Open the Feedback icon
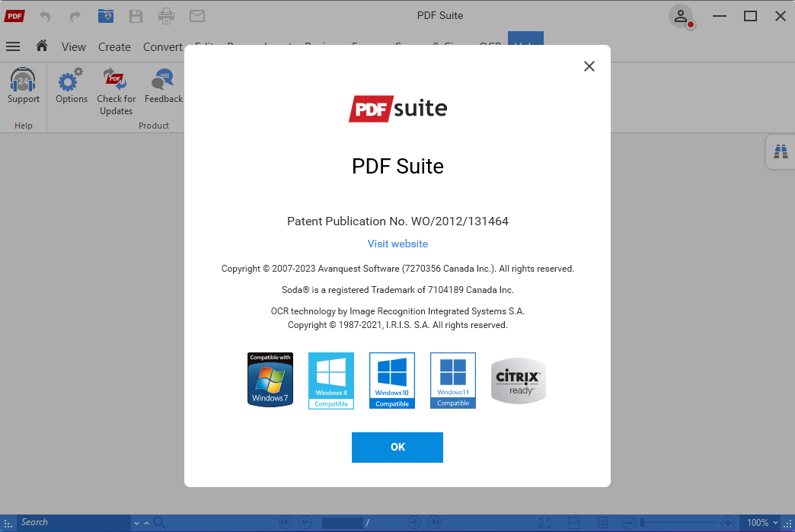795x532 pixels. (163, 86)
